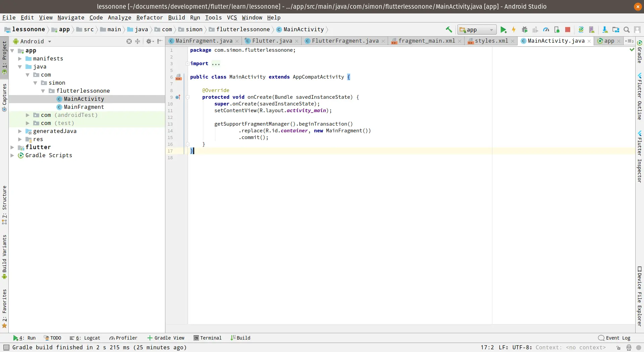The image size is (644, 352).
Task: Open the app run configuration dropdown
Action: 477,30
